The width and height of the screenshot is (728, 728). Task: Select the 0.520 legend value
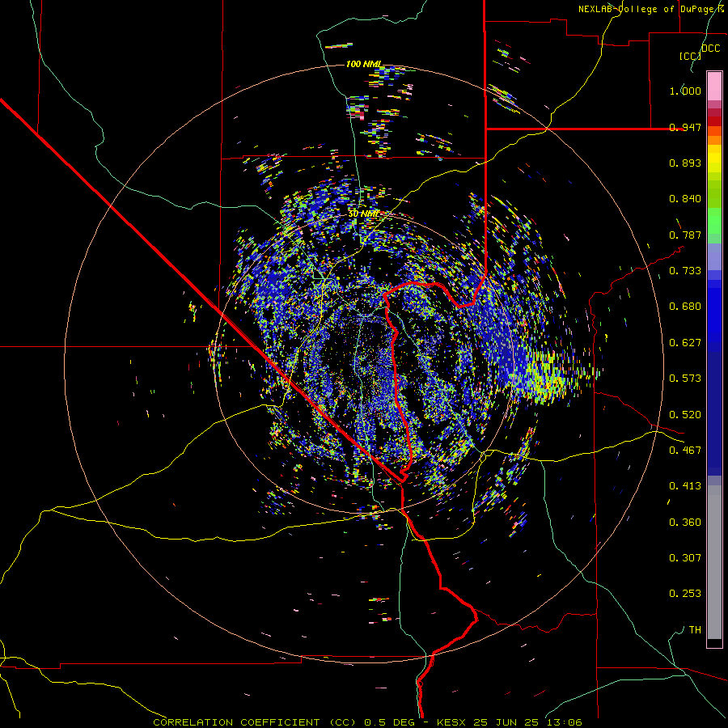[x=685, y=415]
